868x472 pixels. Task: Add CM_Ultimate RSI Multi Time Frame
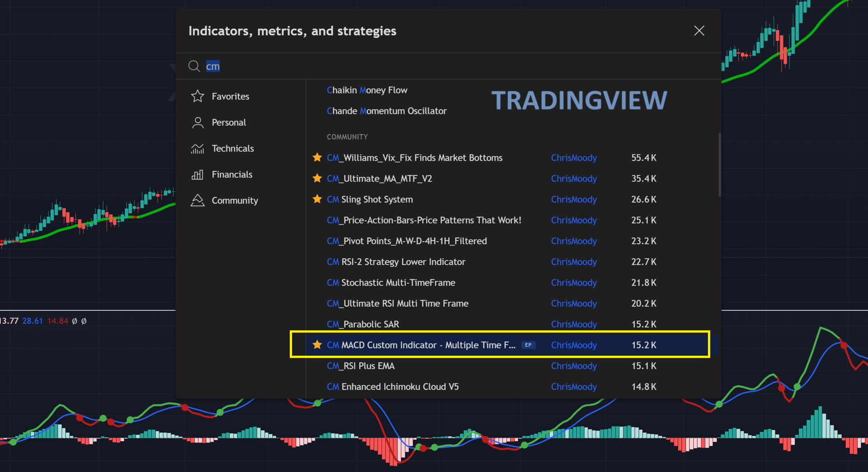397,304
